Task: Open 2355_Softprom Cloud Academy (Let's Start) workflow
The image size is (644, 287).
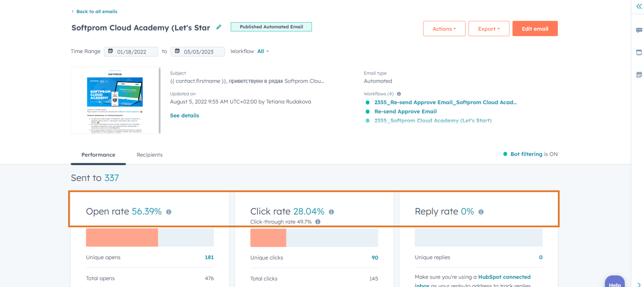Action: click(433, 120)
